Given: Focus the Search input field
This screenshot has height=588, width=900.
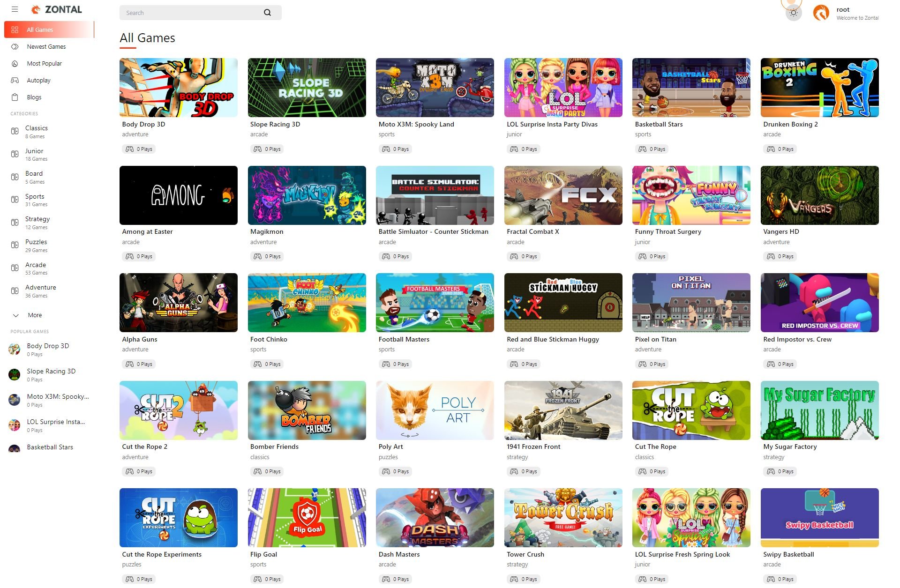Looking at the screenshot, I should tap(192, 13).
